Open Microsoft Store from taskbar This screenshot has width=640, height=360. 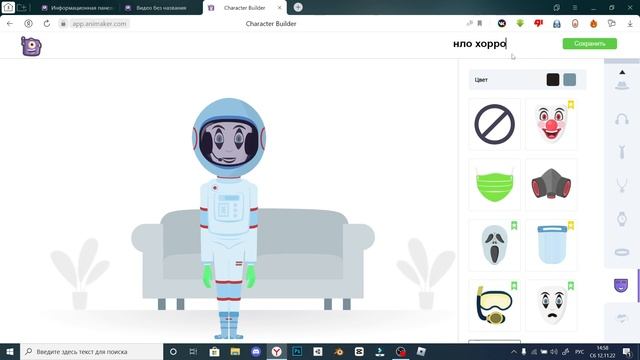click(214, 351)
